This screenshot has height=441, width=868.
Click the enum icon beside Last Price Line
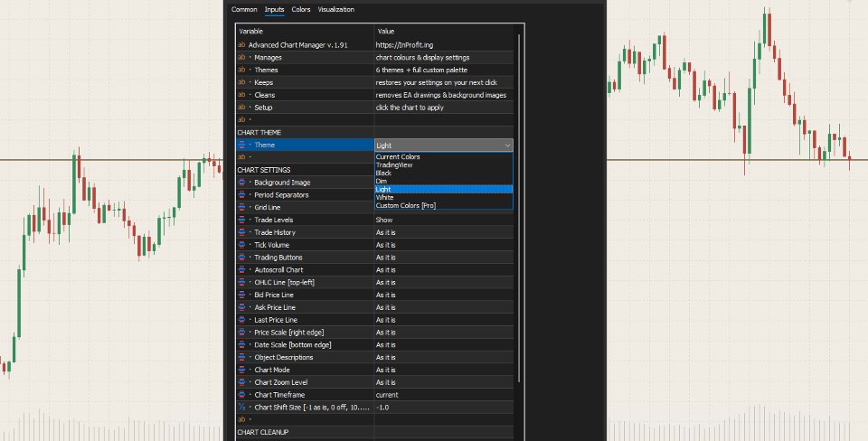click(241, 320)
